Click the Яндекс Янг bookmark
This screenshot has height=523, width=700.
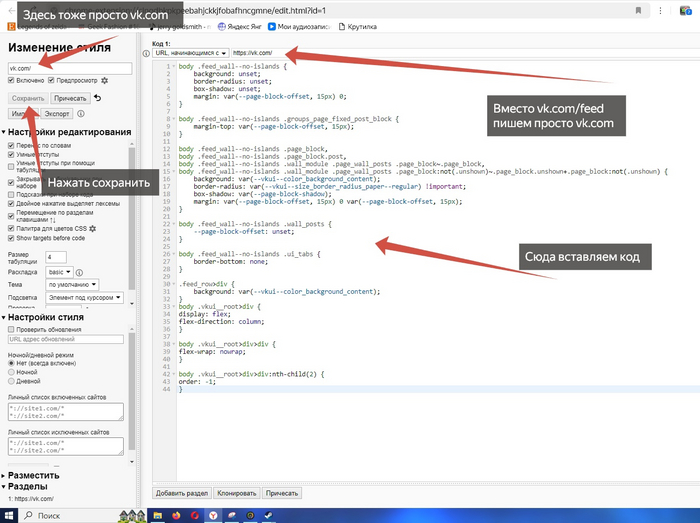(x=243, y=26)
